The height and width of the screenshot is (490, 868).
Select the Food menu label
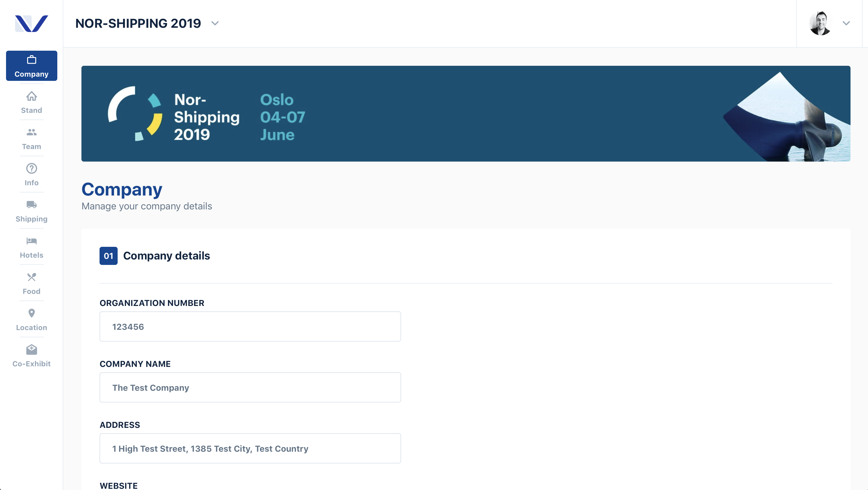point(31,291)
